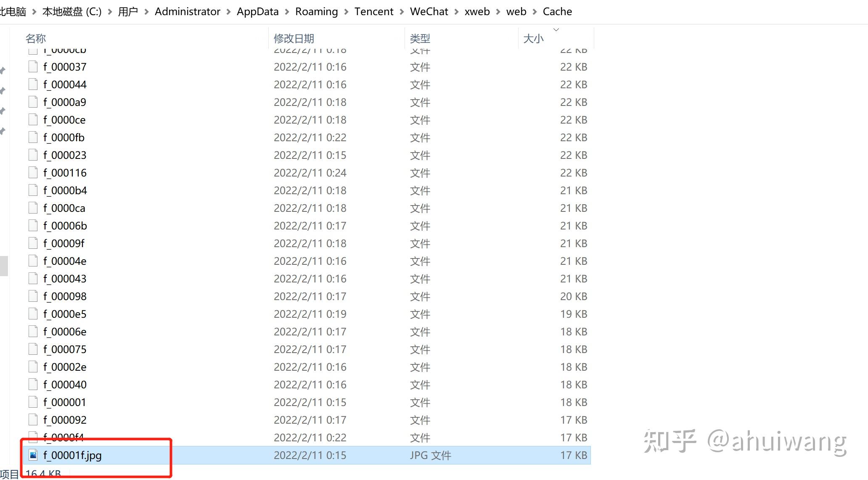Sort by the 类型 column header
Screen dimensions: 868x480
[420, 39]
